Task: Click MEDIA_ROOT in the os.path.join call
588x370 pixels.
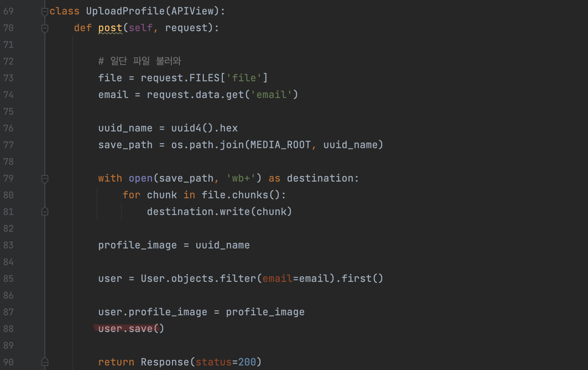Action: tap(281, 145)
